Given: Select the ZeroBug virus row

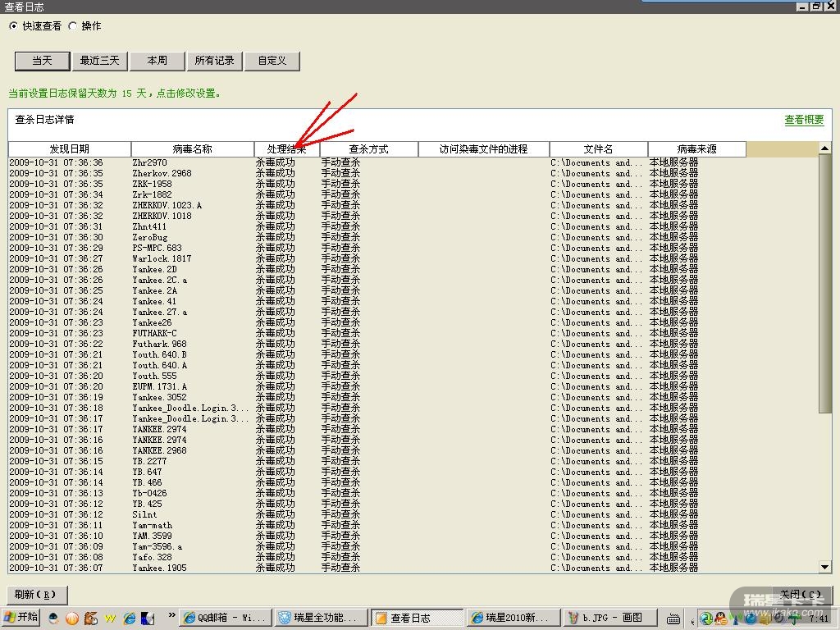Looking at the screenshot, I should click(x=377, y=237).
